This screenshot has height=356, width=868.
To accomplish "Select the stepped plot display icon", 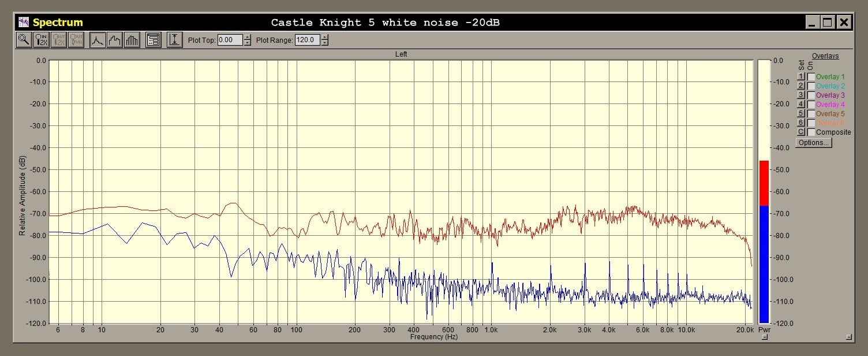I will (x=115, y=40).
